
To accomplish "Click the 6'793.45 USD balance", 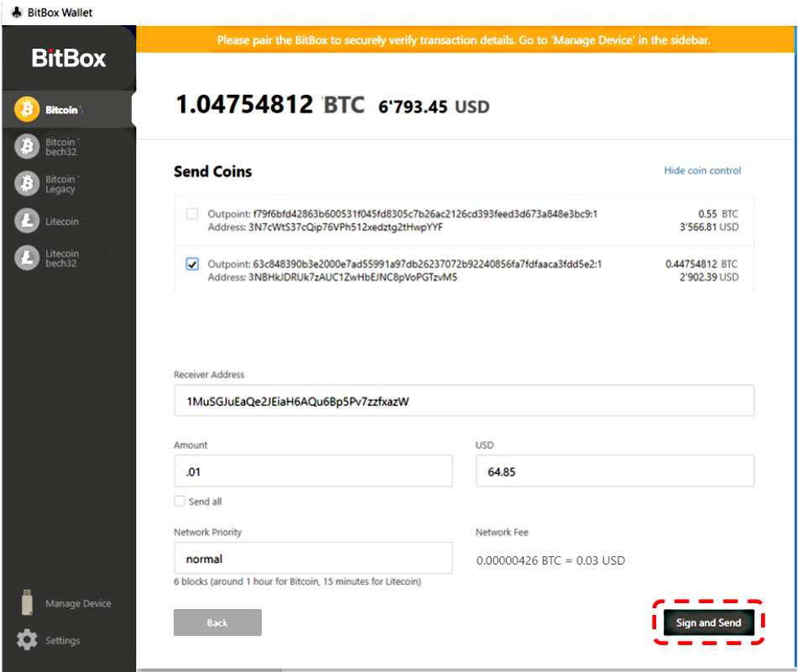I will (434, 107).
